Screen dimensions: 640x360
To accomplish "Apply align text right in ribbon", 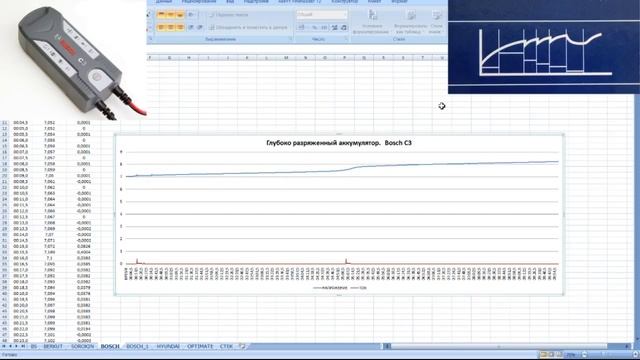I will pyautogui.click(x=180, y=27).
